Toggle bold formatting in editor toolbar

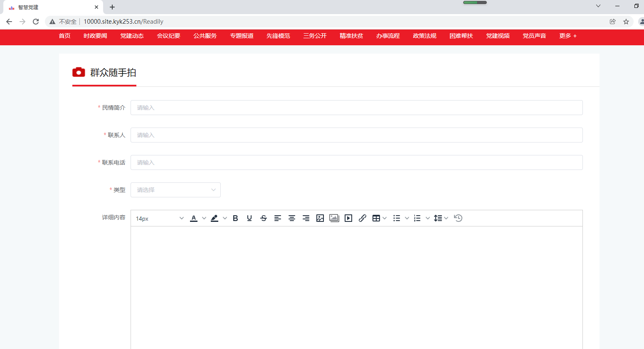coord(235,218)
